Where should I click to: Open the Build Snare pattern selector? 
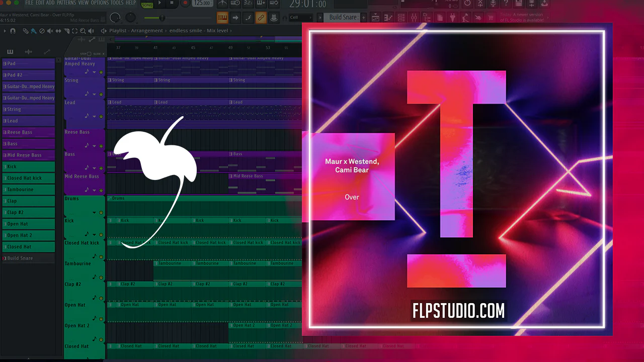point(343,17)
